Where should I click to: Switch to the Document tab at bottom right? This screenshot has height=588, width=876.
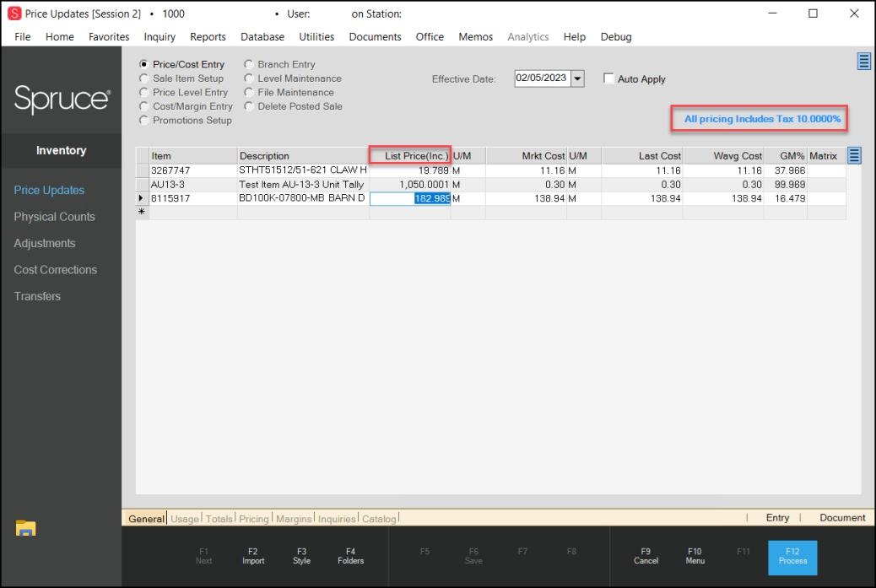[842, 518]
